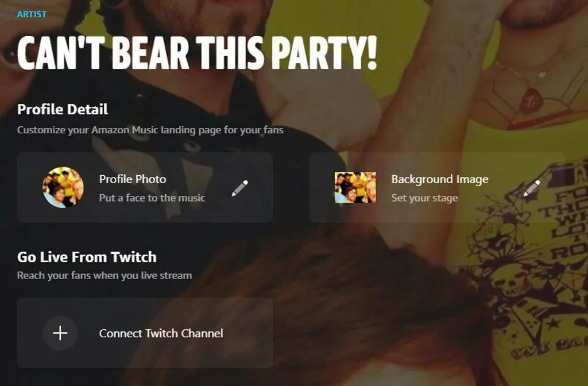
Task: Click the blue "ARTIST" label
Action: click(x=32, y=14)
